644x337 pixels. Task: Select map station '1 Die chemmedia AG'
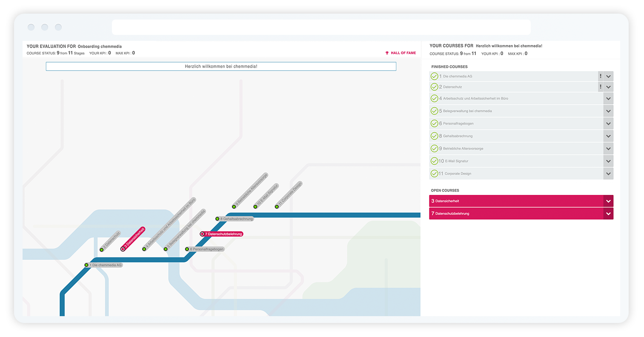104,265
